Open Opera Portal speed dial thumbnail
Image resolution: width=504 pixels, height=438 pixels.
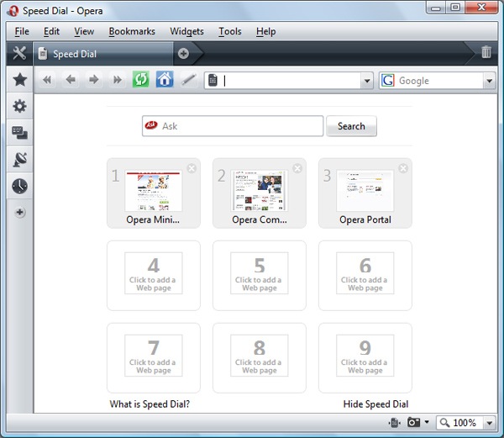pyautogui.click(x=365, y=191)
